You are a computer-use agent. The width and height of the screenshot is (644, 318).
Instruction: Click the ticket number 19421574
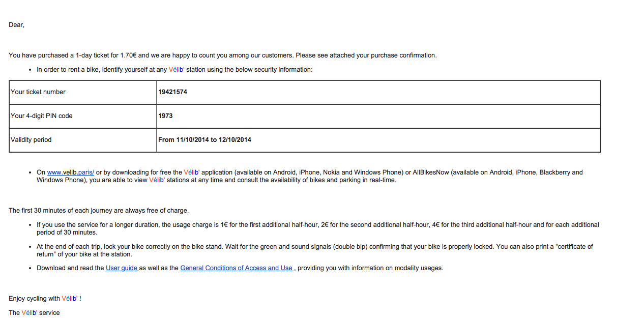pyautogui.click(x=173, y=92)
